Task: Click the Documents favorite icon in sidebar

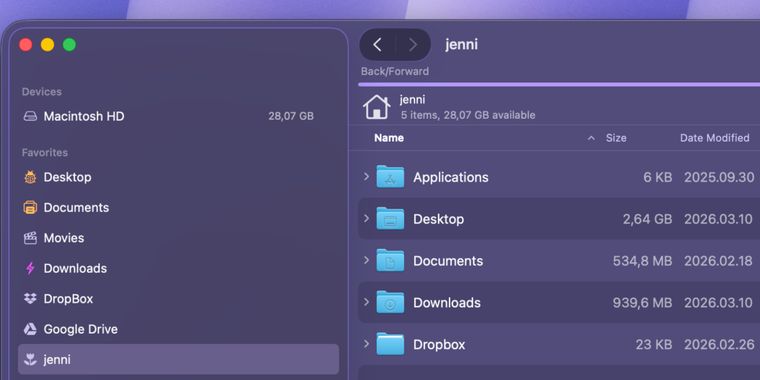Action: (30, 207)
